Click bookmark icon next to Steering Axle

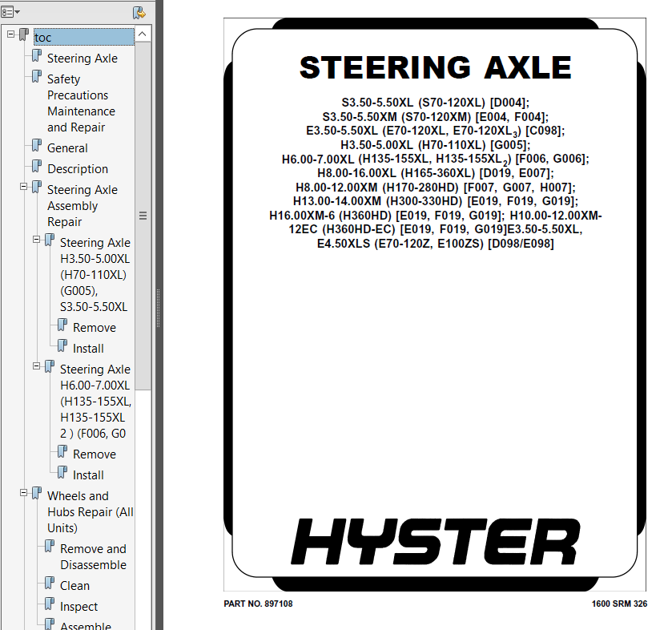[x=37, y=56]
